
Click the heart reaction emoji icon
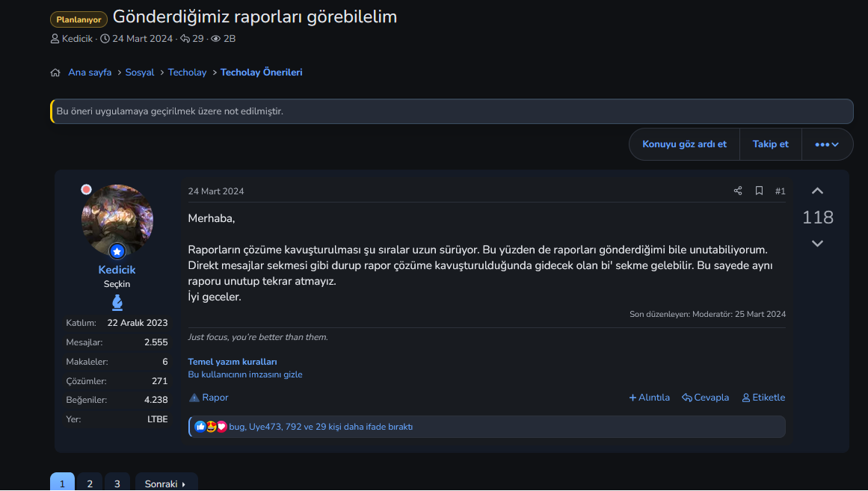pos(221,427)
